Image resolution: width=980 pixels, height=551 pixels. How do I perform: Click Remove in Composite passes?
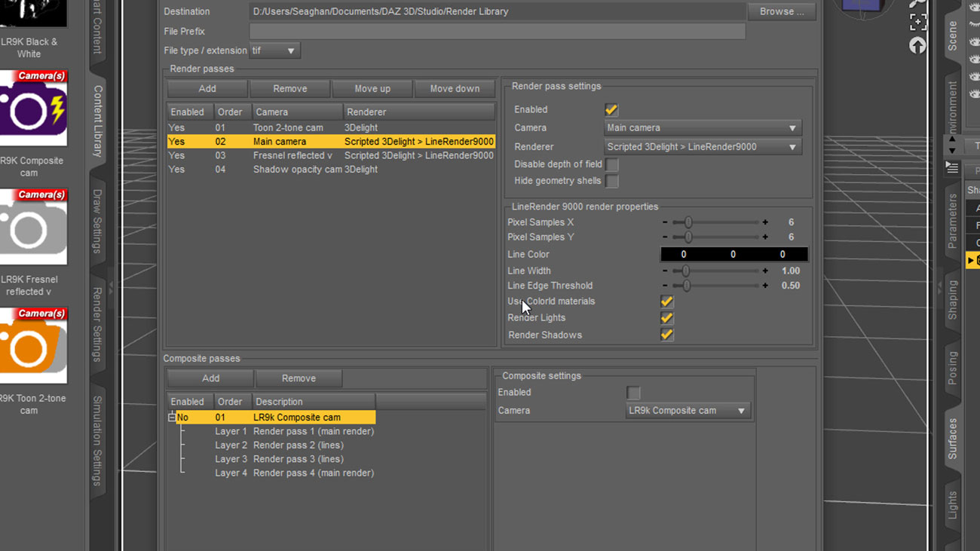coord(299,378)
